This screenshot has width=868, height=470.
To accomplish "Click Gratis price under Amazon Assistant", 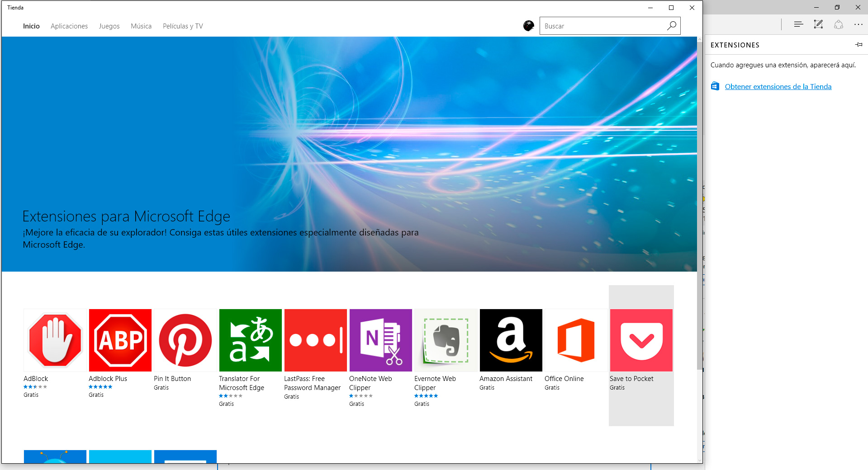I will (x=487, y=388).
